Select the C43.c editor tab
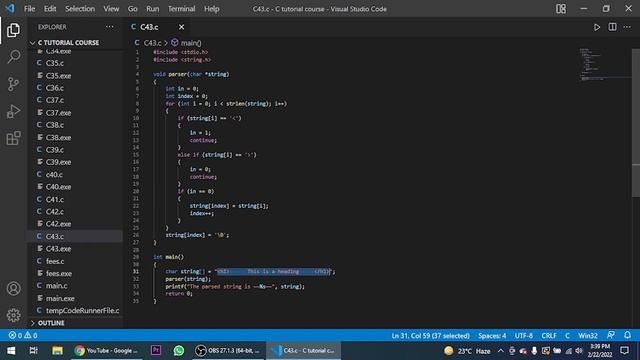 click(157, 27)
